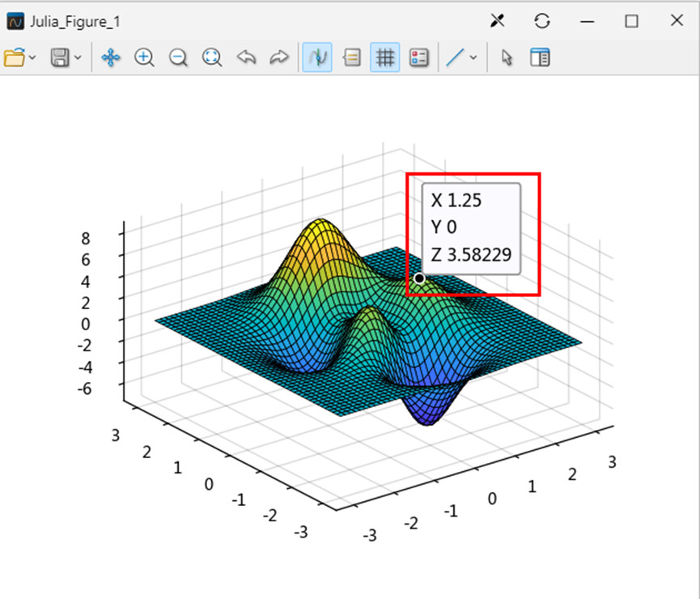Click the black data cursor marker on surface
This screenshot has height=599, width=700.
(419, 278)
